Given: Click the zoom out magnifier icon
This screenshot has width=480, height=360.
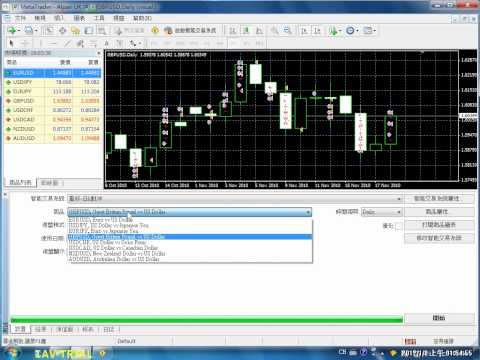Looking at the screenshot, I should tap(287, 31).
